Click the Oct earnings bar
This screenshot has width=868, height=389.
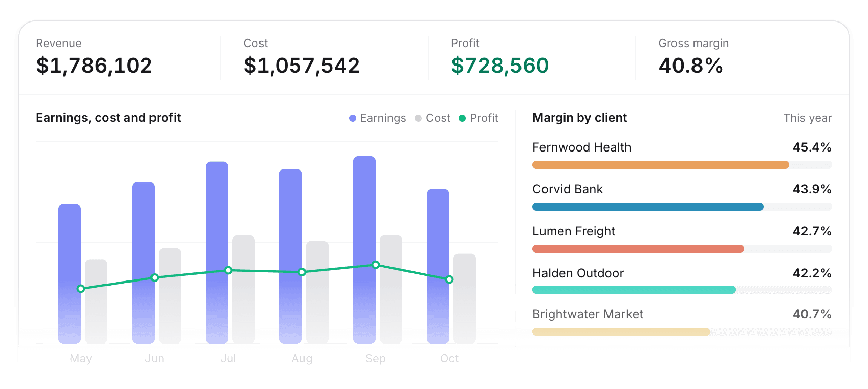pyautogui.click(x=438, y=267)
